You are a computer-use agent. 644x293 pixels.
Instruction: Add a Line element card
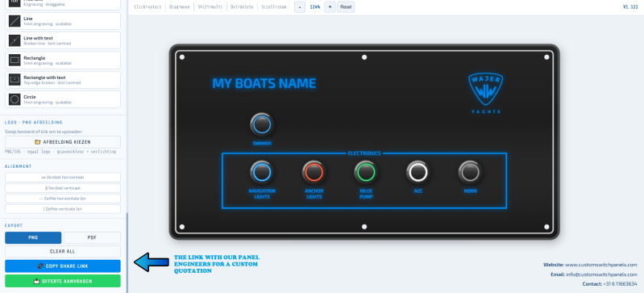pos(63,21)
